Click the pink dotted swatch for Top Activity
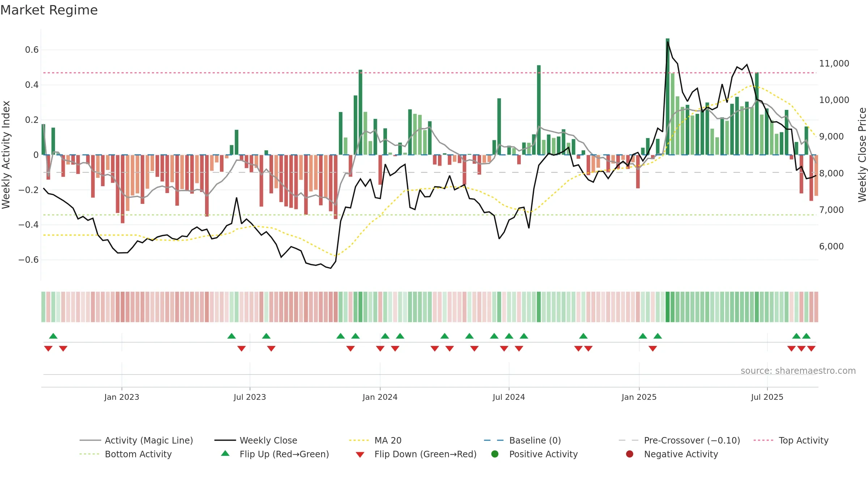 pyautogui.click(x=763, y=440)
